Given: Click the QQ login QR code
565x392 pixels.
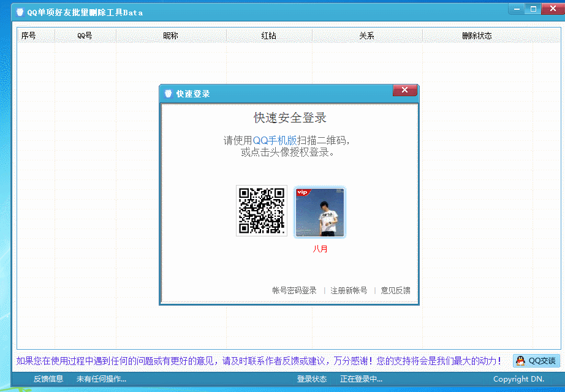Looking at the screenshot, I should coord(262,211).
